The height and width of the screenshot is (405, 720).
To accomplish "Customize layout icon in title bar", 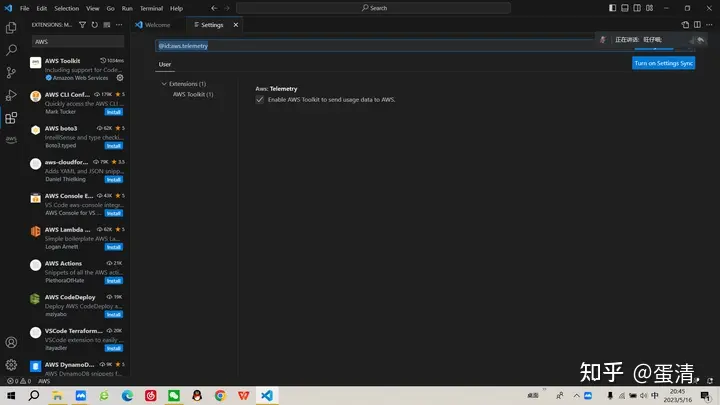I will pos(649,8).
